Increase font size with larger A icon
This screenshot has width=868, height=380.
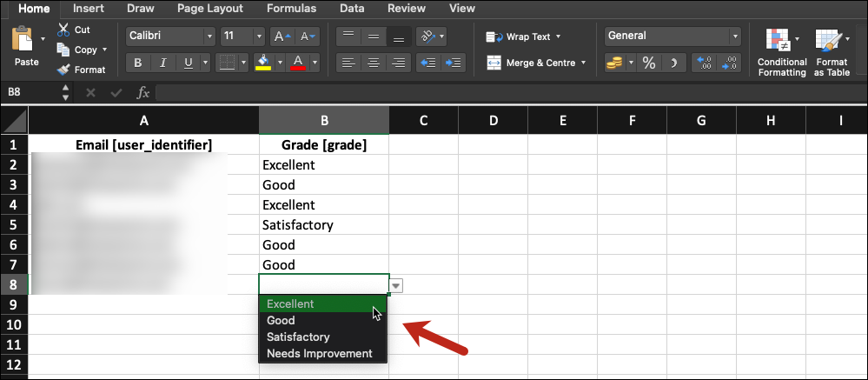[279, 37]
